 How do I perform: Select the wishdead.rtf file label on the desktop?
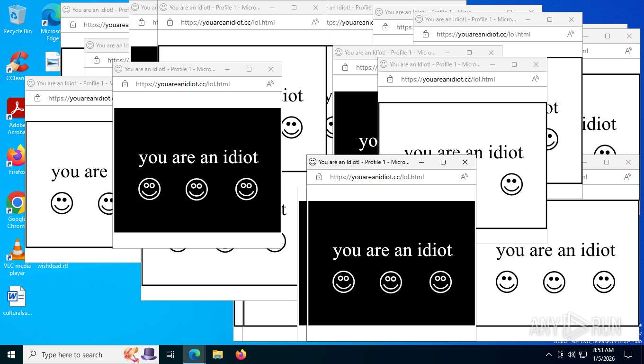point(53,266)
